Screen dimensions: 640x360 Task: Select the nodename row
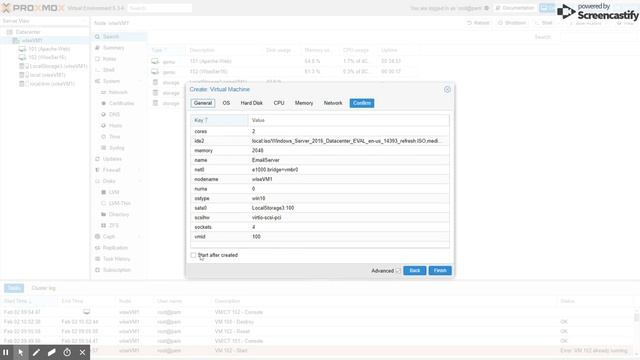pyautogui.click(x=320, y=179)
